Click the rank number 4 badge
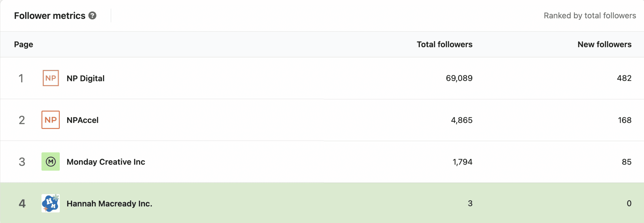 (22, 203)
